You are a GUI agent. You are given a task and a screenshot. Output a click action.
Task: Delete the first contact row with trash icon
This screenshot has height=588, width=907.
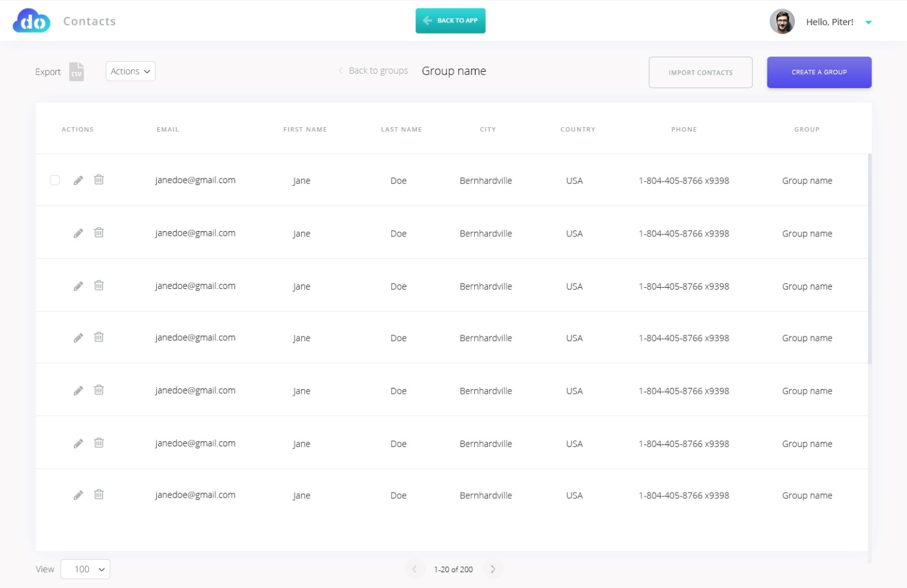pyautogui.click(x=99, y=179)
